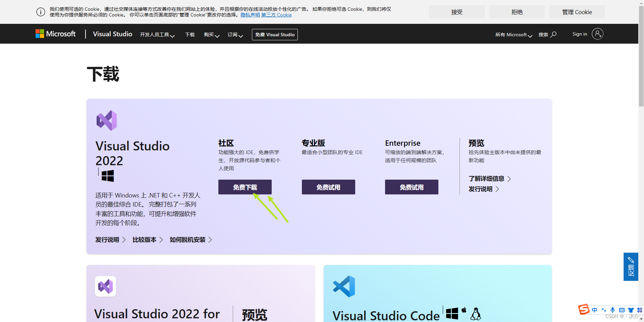The image size is (644, 322).
Task: Click the Visual Studio 2022 for... card logo
Action: (105, 286)
